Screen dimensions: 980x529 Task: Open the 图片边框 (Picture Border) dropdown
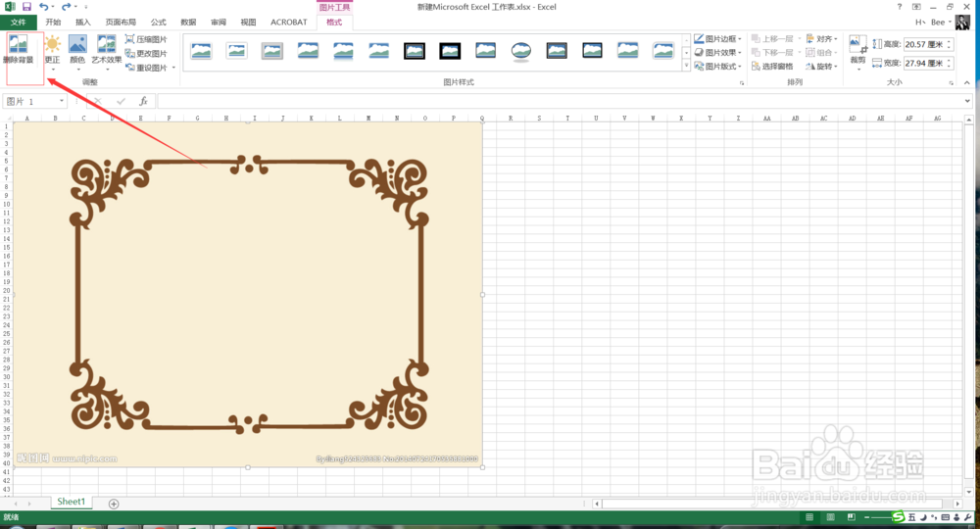[717, 39]
